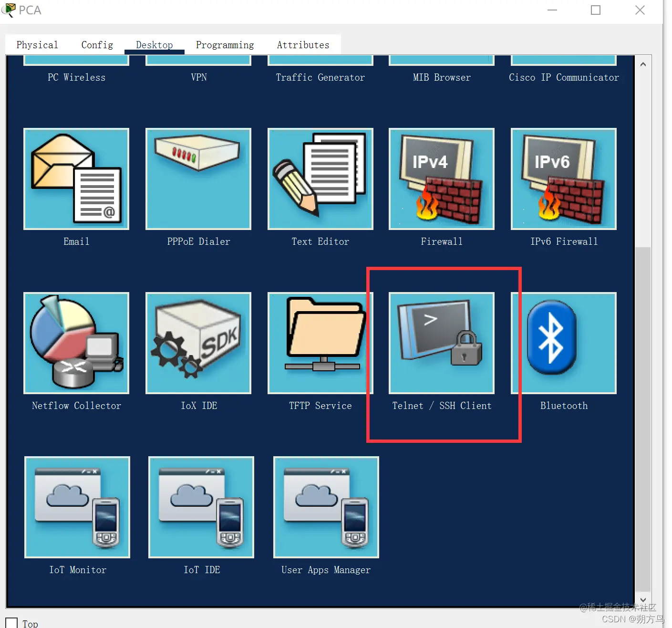Open the Telnet / SSH Client icon
Viewport: 672px width, 628px height.
pos(442,343)
